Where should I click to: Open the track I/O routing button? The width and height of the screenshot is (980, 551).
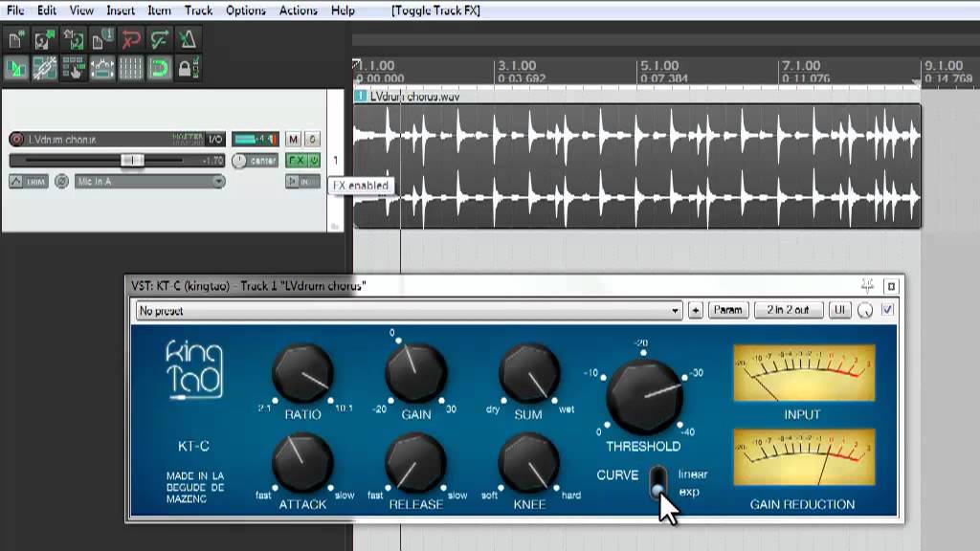pyautogui.click(x=215, y=140)
